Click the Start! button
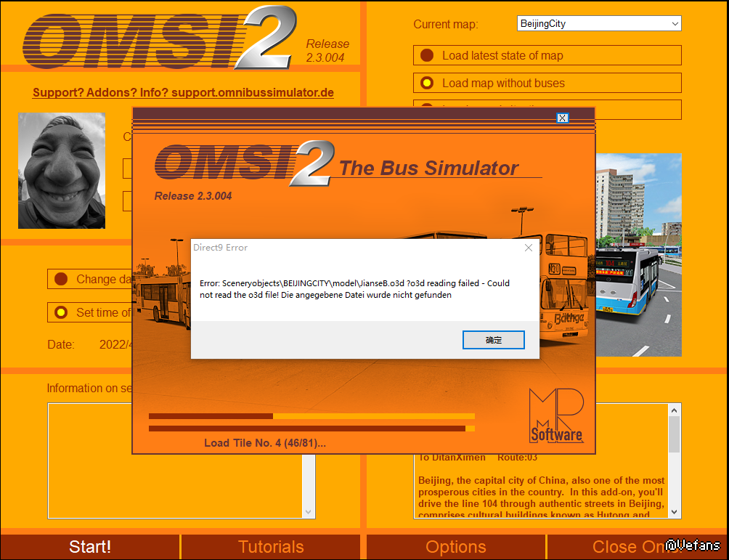This screenshot has width=729, height=560. [90, 547]
